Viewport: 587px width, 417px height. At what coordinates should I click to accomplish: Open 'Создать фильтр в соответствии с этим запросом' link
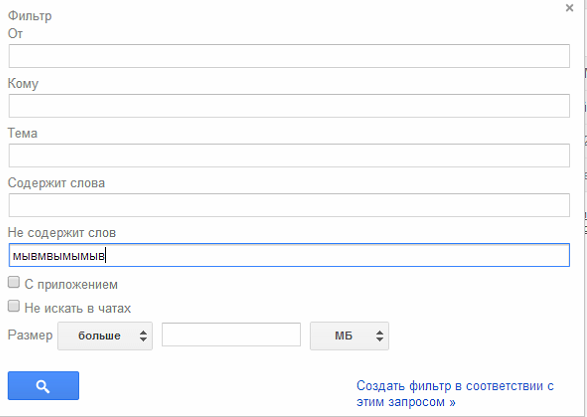click(455, 393)
